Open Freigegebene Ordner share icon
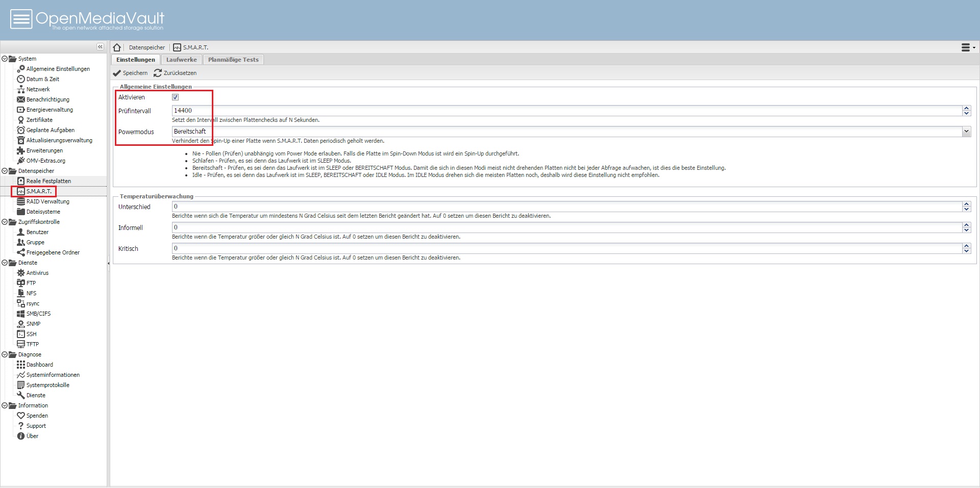The width and height of the screenshot is (980, 488). pyautogui.click(x=21, y=252)
